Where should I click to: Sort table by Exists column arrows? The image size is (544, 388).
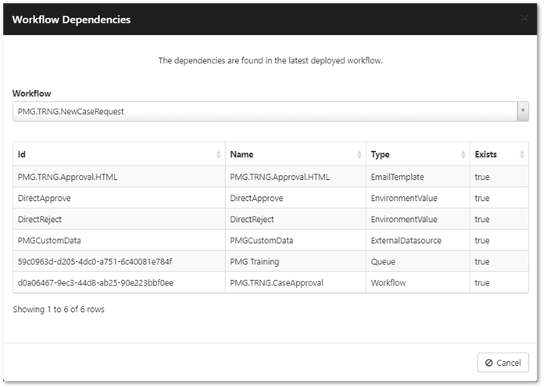pos(522,154)
